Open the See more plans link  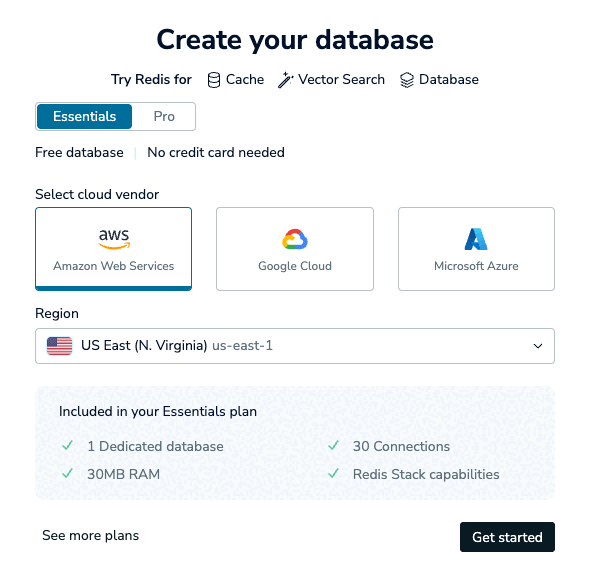pyautogui.click(x=91, y=535)
